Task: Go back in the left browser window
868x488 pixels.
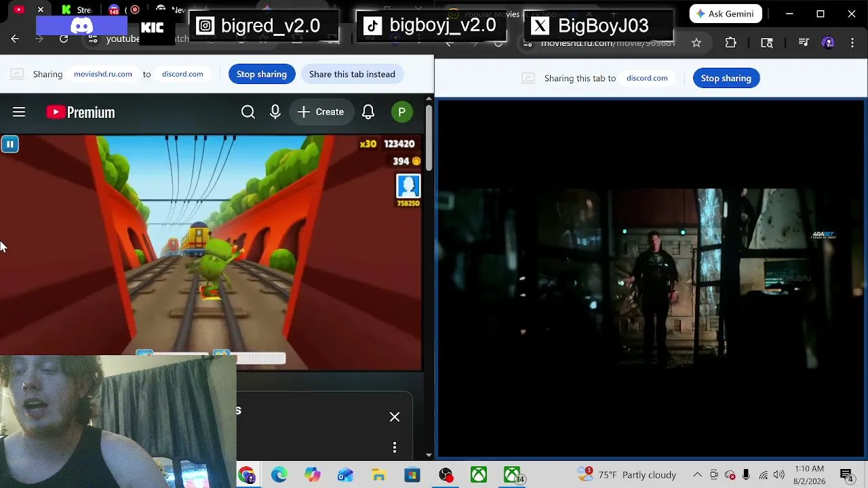Action: 15,39
